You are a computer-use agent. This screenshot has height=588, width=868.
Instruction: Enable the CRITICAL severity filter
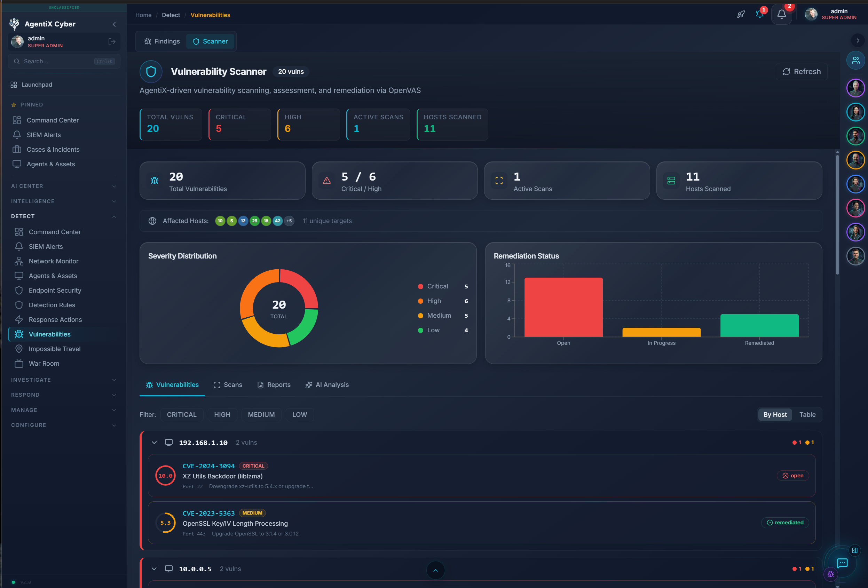(182, 414)
